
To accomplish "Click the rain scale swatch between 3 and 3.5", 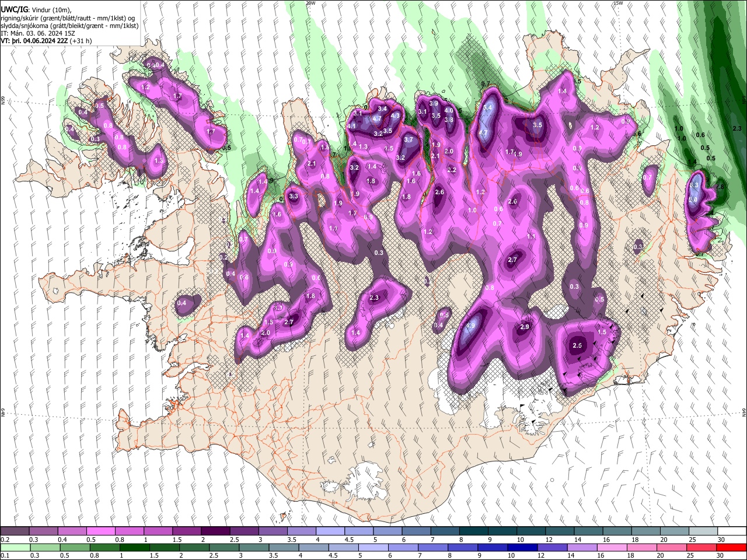I will pos(254,547).
